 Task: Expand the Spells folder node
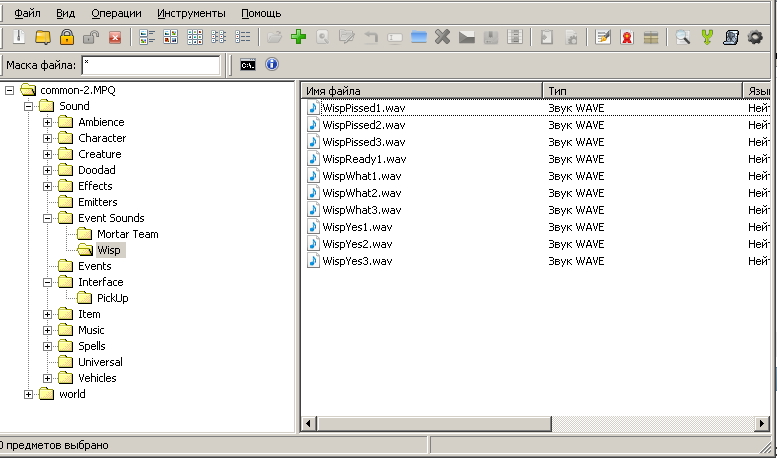(47, 346)
